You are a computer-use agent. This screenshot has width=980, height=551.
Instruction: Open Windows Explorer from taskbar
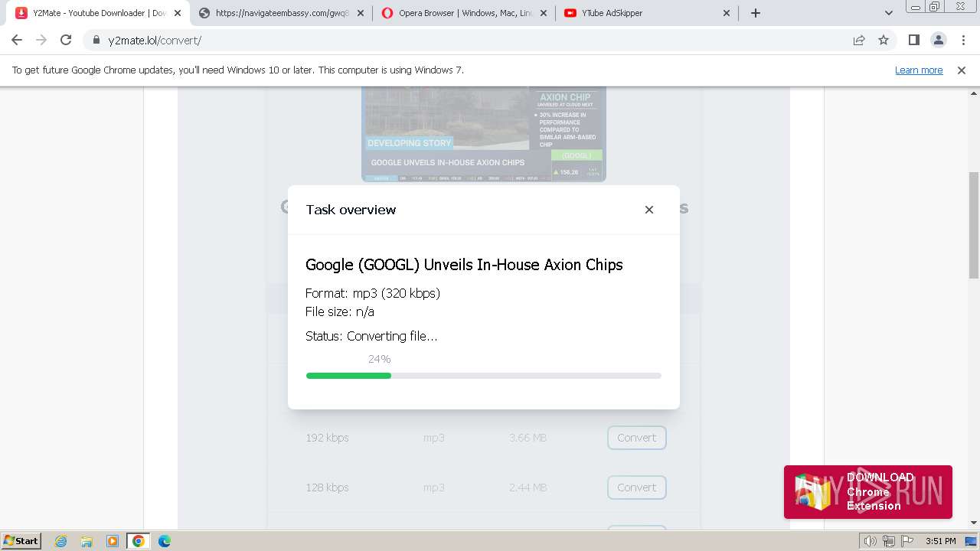pos(87,541)
